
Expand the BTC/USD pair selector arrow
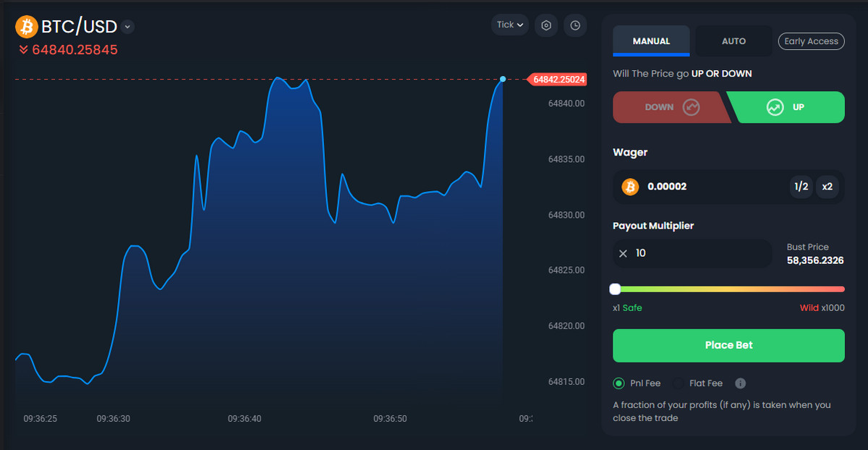click(x=127, y=27)
